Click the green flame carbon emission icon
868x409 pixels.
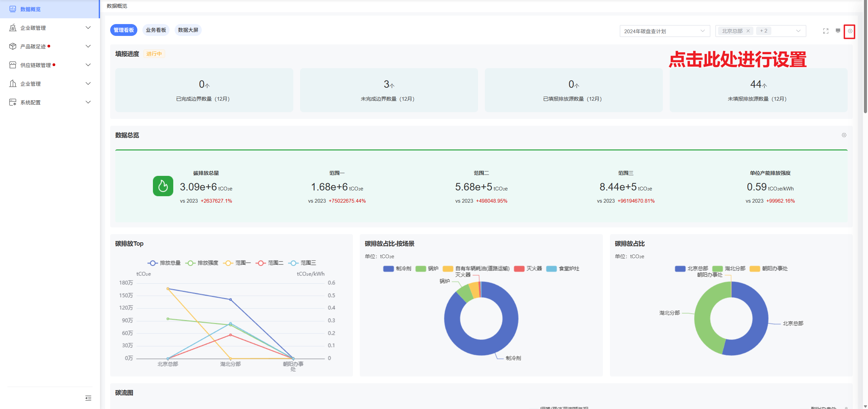click(163, 186)
